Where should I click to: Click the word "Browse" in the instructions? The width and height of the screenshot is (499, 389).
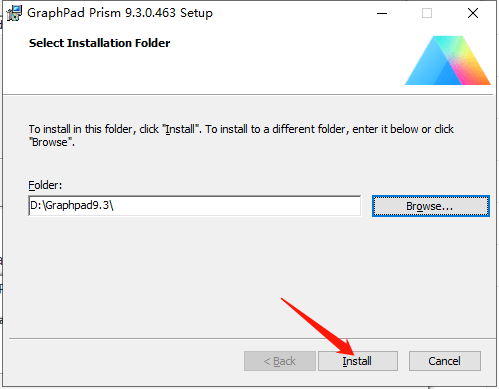click(50, 142)
